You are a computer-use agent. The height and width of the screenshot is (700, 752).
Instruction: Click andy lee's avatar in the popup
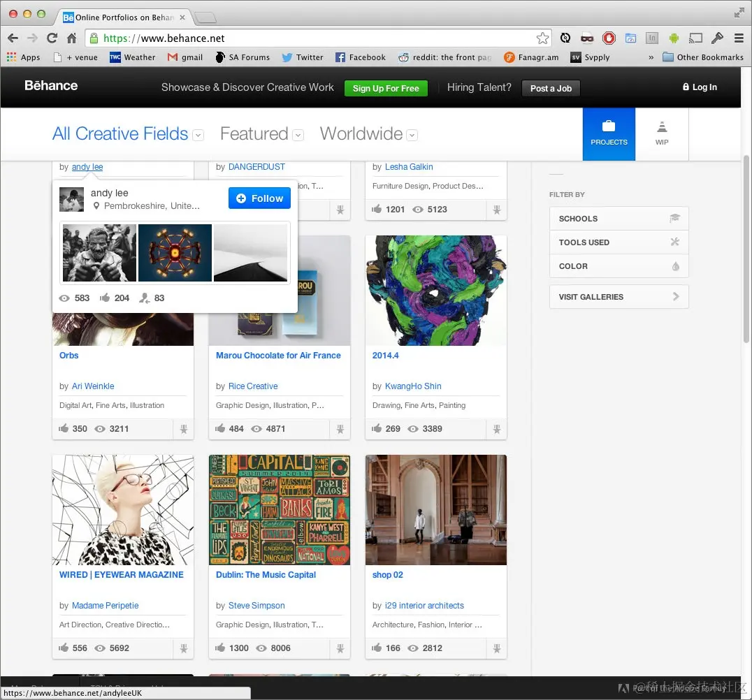(71, 200)
